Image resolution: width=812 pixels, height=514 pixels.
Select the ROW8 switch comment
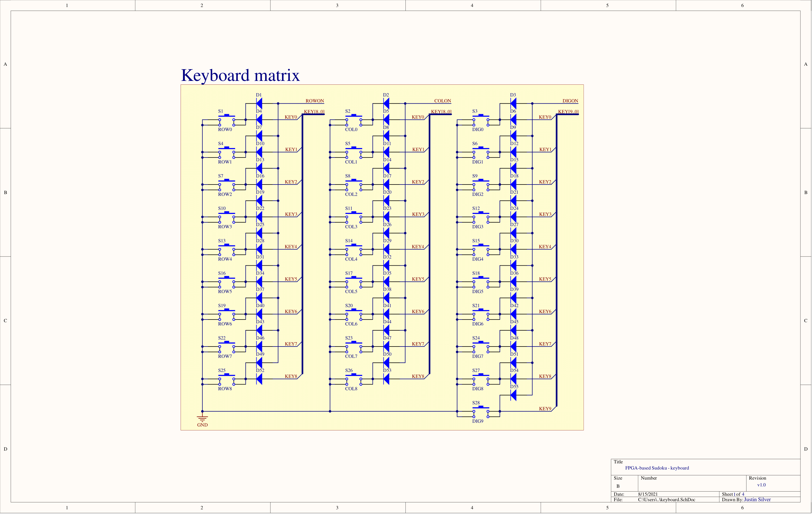point(225,389)
